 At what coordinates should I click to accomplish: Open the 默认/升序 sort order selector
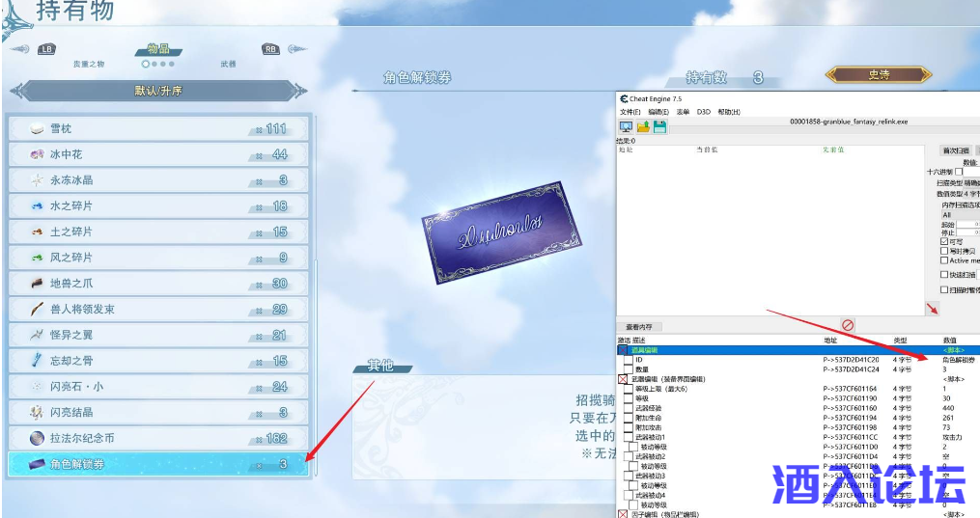tap(157, 92)
